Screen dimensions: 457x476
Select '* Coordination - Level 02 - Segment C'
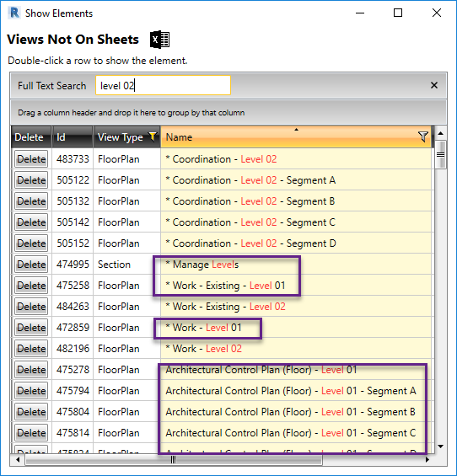coord(296,222)
